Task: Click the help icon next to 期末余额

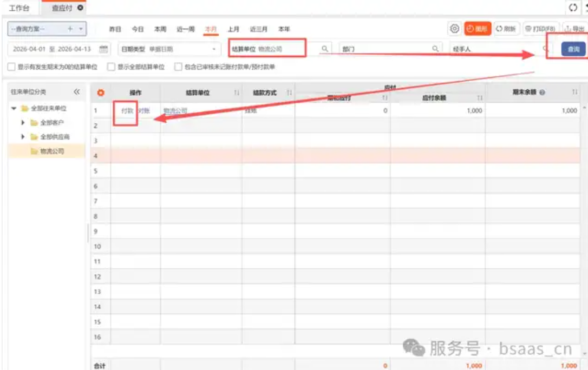Action: pyautogui.click(x=542, y=92)
